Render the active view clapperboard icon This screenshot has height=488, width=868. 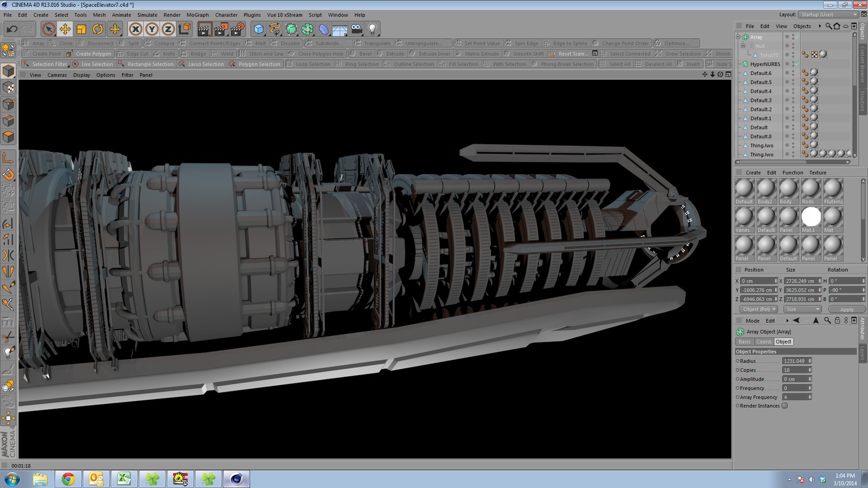point(205,29)
